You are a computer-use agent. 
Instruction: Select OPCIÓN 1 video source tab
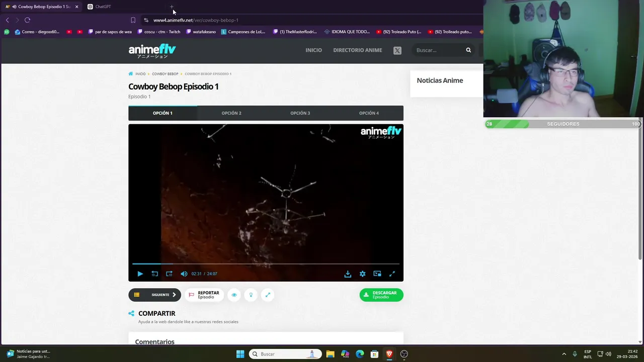coord(163,113)
